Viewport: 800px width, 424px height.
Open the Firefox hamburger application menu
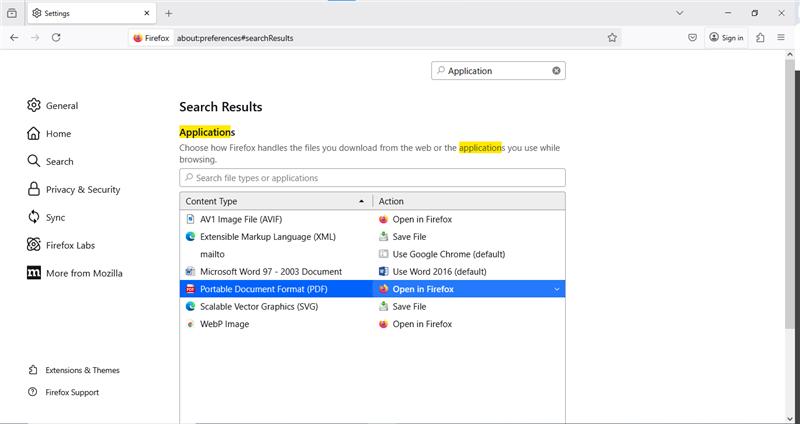781,38
